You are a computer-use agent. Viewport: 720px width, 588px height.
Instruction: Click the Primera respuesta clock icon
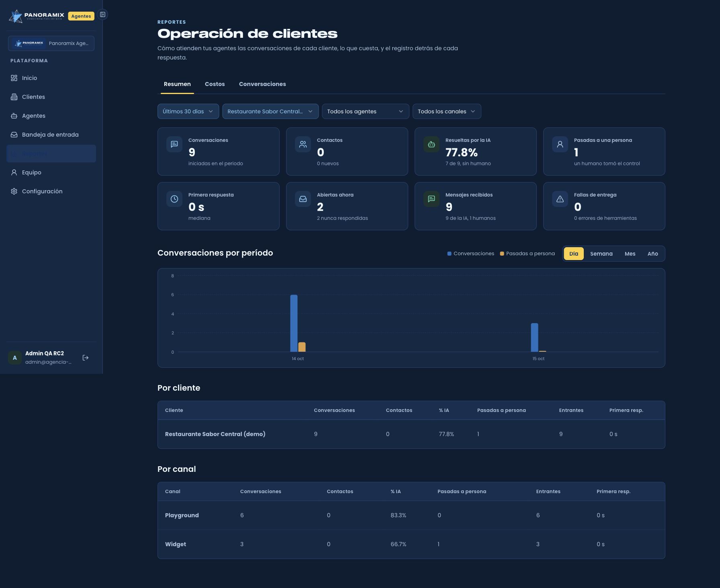[174, 199]
